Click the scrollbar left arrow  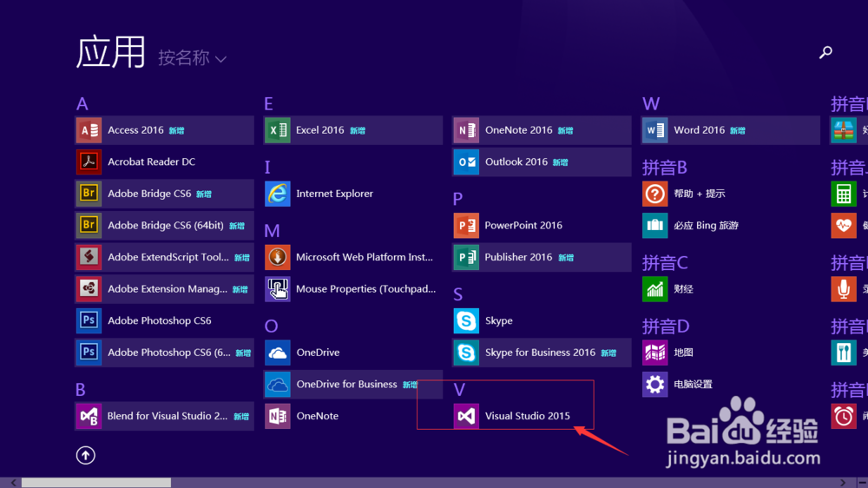click(x=13, y=483)
